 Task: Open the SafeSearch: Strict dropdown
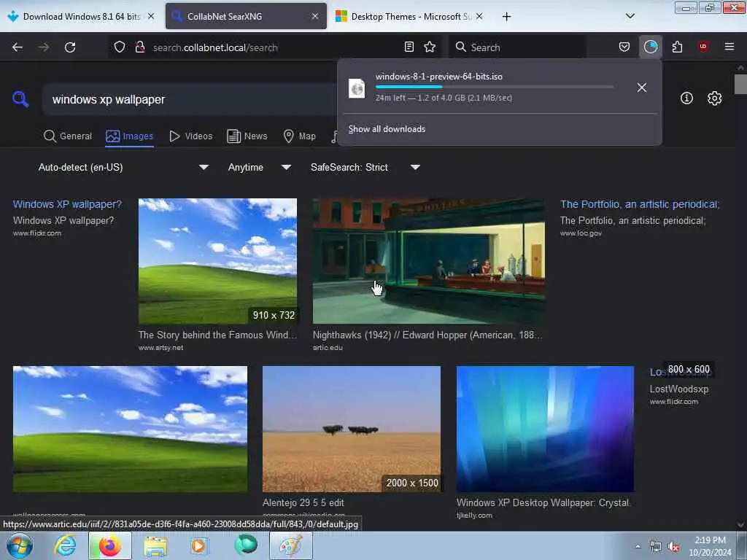365,167
